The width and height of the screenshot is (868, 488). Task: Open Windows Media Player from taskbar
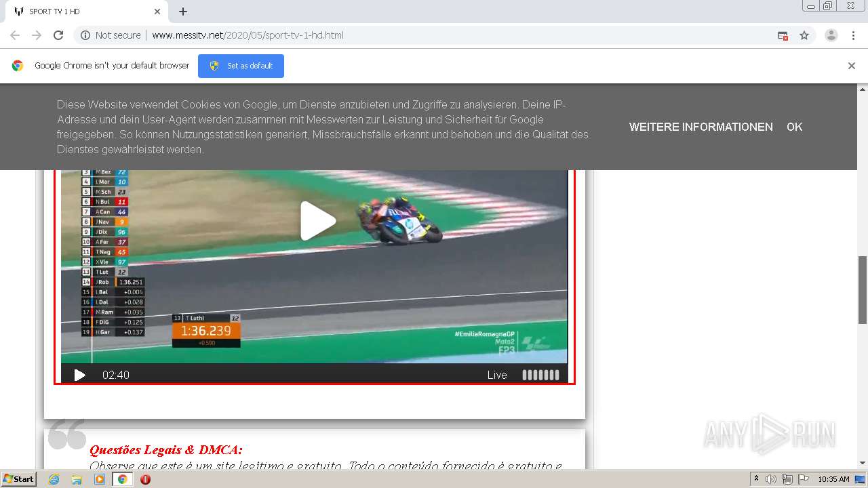coord(100,479)
